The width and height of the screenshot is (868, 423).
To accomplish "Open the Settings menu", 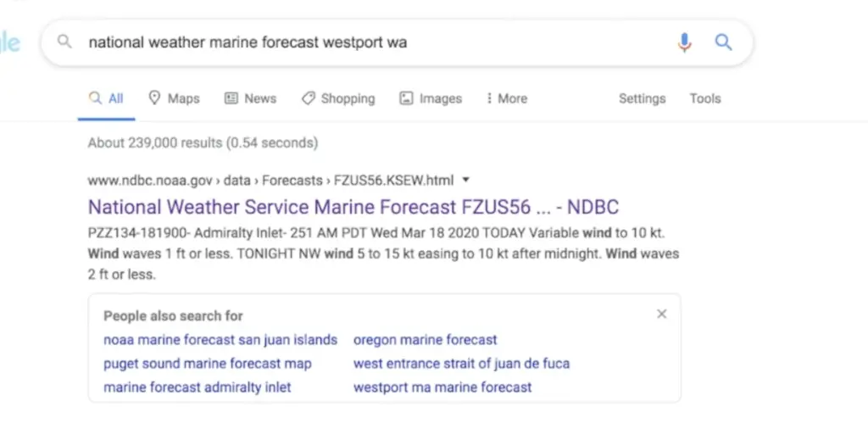I will tap(643, 98).
